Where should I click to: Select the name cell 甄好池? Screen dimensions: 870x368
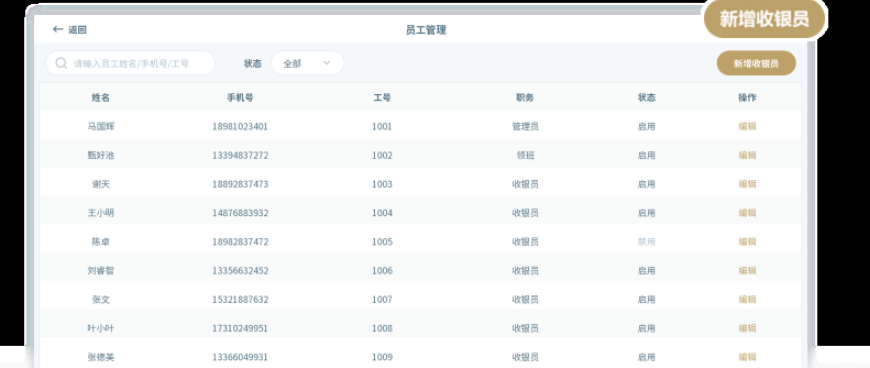pos(101,155)
